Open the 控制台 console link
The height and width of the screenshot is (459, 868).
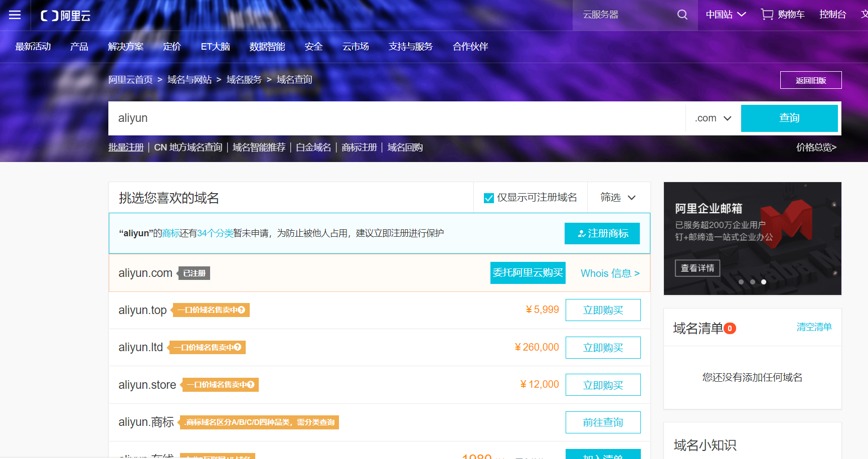[833, 15]
